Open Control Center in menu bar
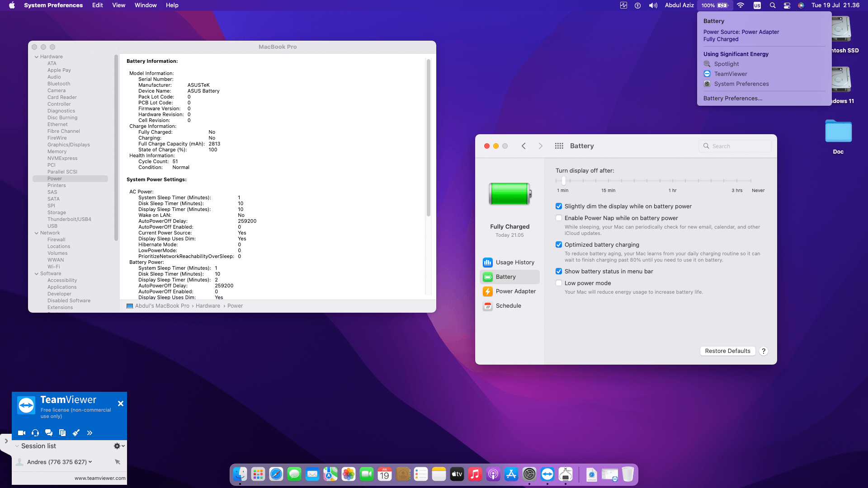 pyautogui.click(x=787, y=5)
